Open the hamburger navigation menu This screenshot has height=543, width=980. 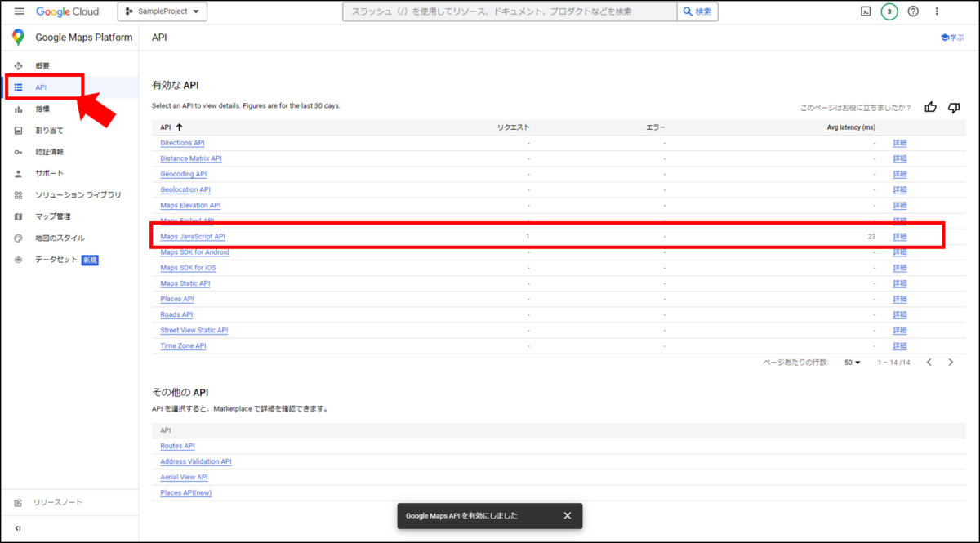19,11
